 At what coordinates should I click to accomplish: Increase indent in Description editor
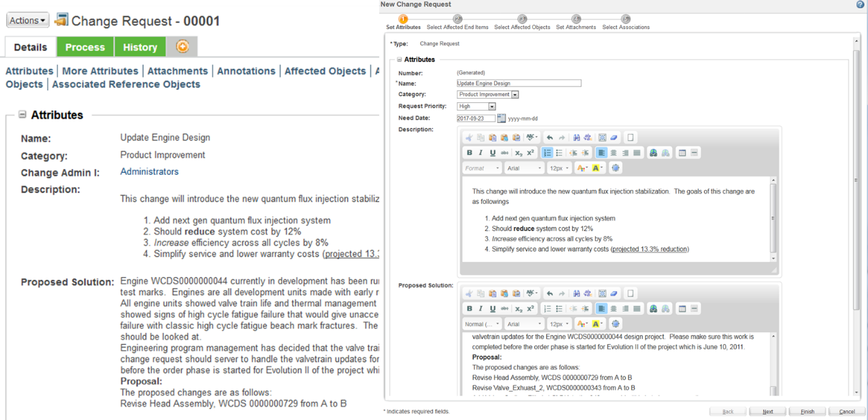click(x=586, y=153)
